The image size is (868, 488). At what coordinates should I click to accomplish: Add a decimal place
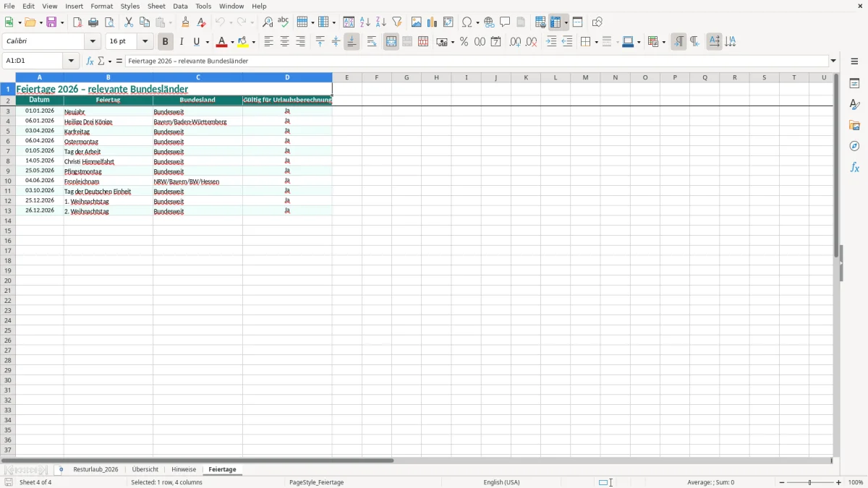[516, 42]
